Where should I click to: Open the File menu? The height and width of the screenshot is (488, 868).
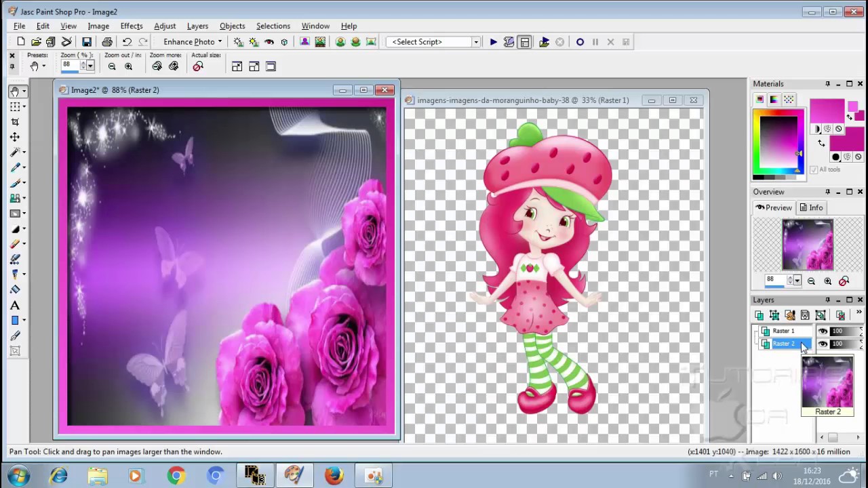pyautogui.click(x=20, y=26)
